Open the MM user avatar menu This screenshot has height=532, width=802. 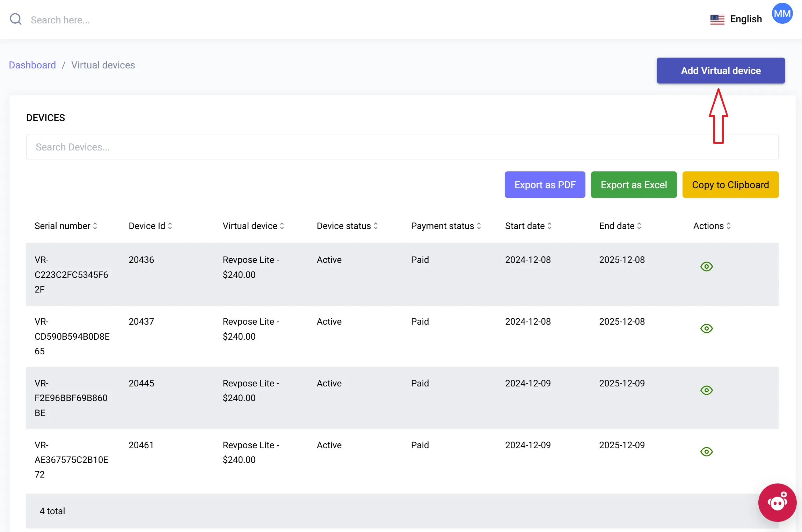[x=782, y=14]
